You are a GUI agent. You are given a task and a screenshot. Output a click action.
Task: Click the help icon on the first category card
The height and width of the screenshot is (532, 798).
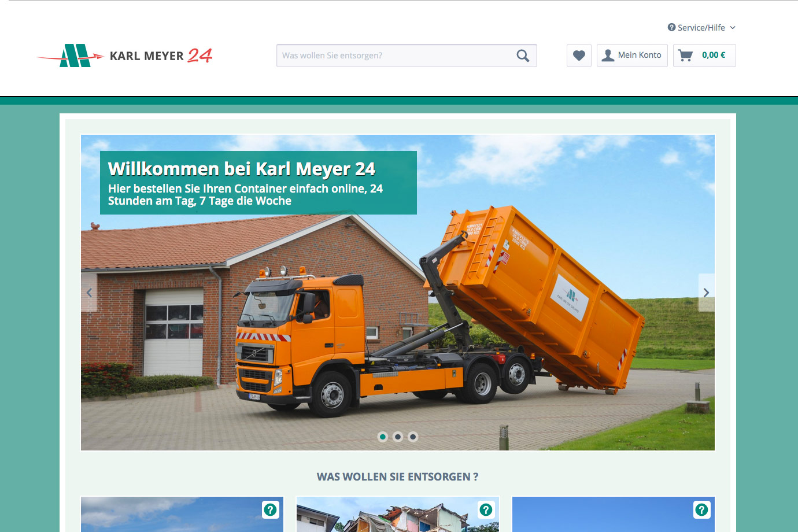[270, 509]
